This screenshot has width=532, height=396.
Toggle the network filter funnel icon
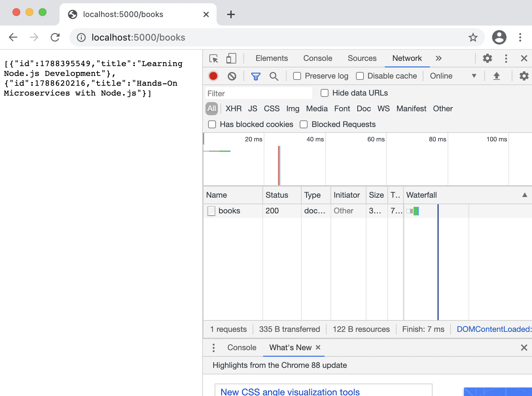[256, 76]
